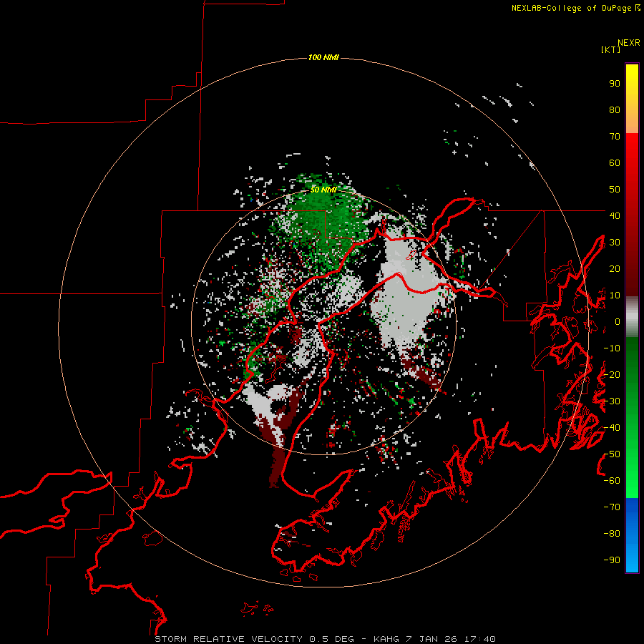Screen dimensions: 644x644
Task: Click the -80 scale value
Action: [612, 534]
